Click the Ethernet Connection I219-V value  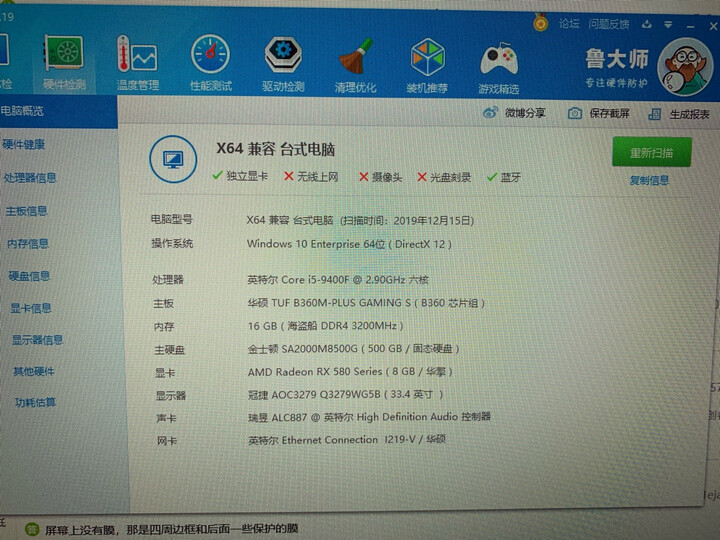coord(347,439)
